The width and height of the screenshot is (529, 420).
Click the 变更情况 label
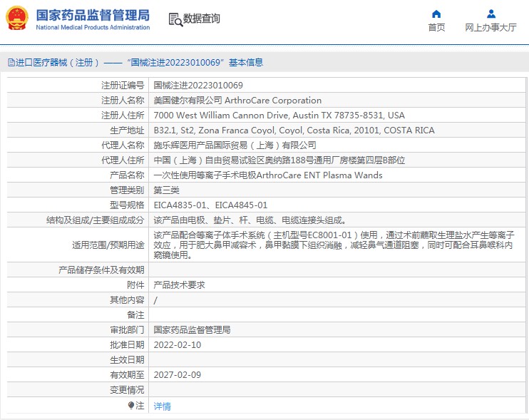tap(127, 390)
